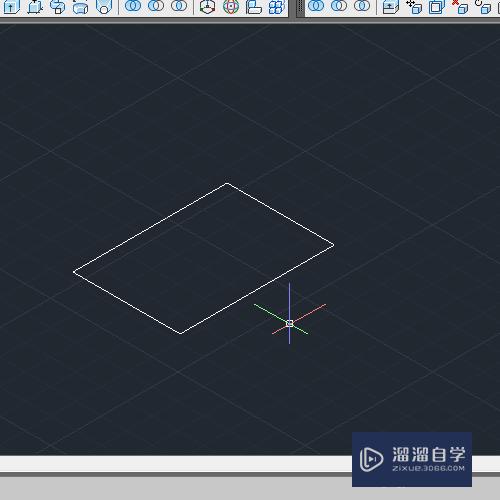This screenshot has height=500, width=500.
Task: Click the Loft tool icon
Action: coord(104,7)
